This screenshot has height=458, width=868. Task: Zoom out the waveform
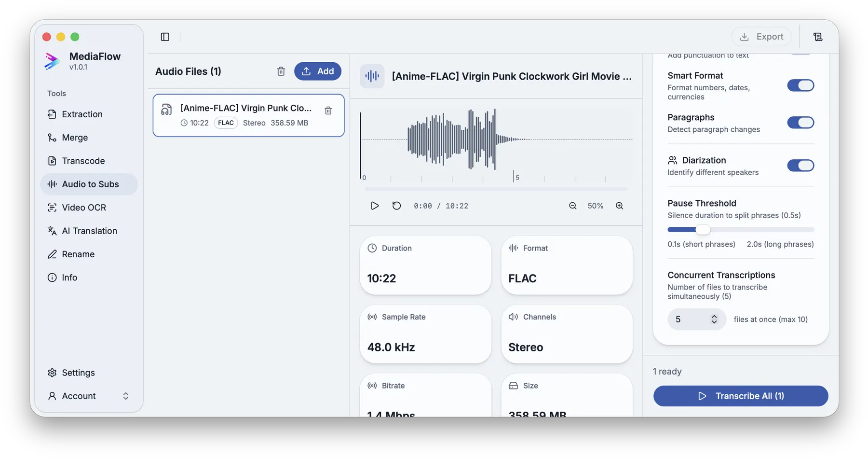click(x=573, y=206)
